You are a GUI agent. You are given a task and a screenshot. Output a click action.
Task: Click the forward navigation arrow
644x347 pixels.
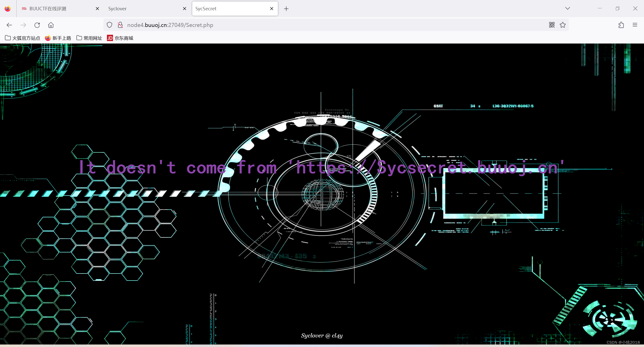(23, 25)
